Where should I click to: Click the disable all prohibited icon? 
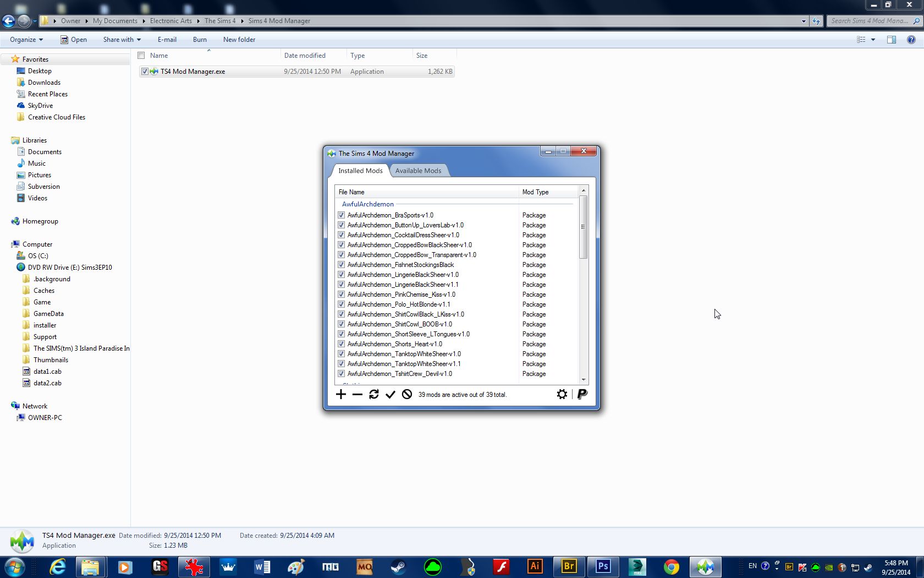pyautogui.click(x=407, y=394)
